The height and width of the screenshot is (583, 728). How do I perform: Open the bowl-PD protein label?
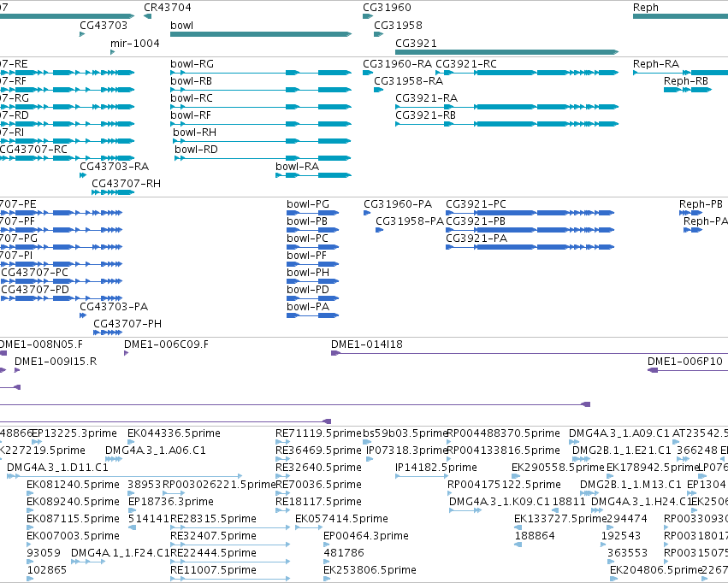pos(308,291)
